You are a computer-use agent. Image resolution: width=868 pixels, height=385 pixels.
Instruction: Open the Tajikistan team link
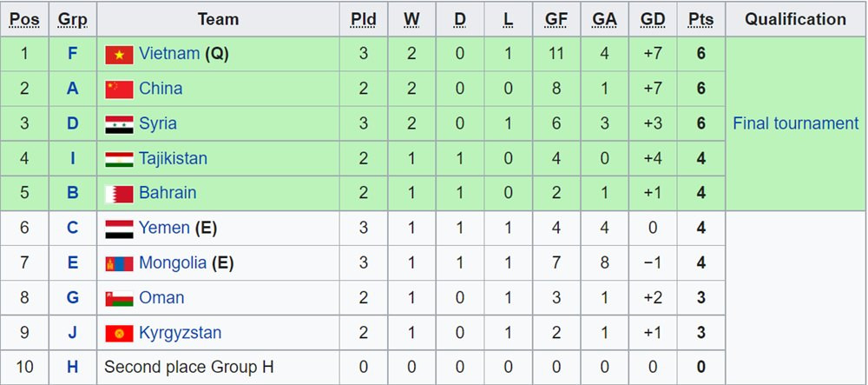pyautogui.click(x=173, y=158)
